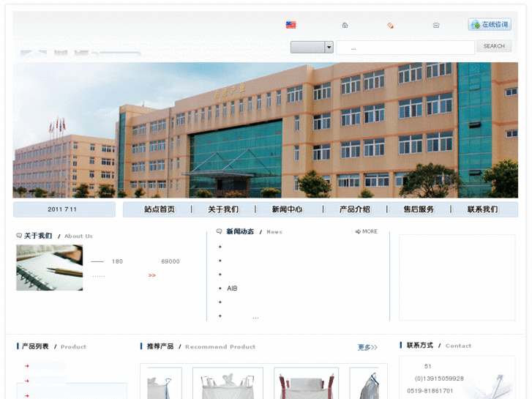This screenshot has height=399, width=532.
Task: Click the number 0519-81861701
Action: click(x=430, y=391)
